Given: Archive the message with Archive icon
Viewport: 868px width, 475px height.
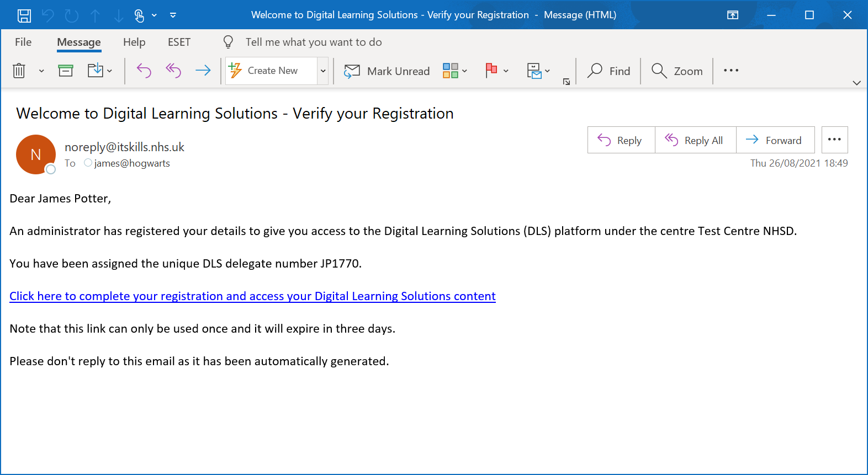Looking at the screenshot, I should 66,70.
